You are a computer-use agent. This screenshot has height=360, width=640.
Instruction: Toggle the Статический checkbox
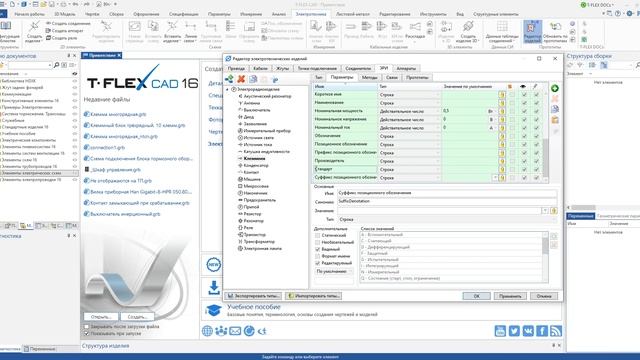(x=318, y=236)
